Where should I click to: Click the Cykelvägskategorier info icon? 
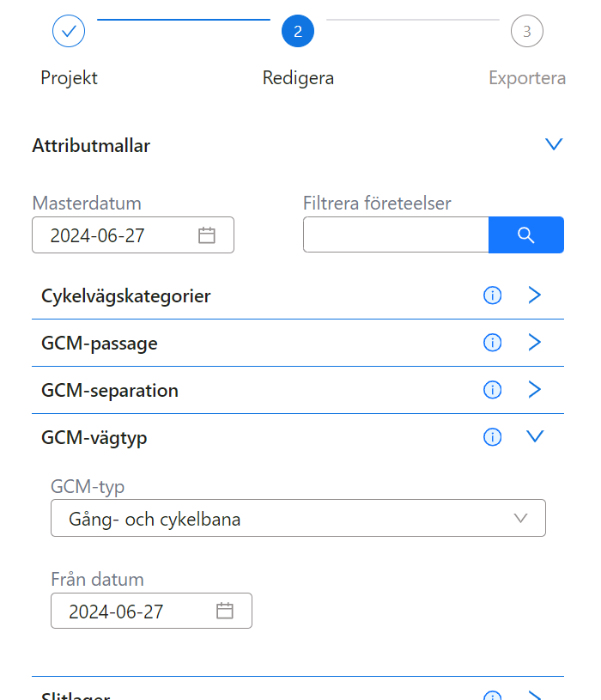[x=492, y=295]
